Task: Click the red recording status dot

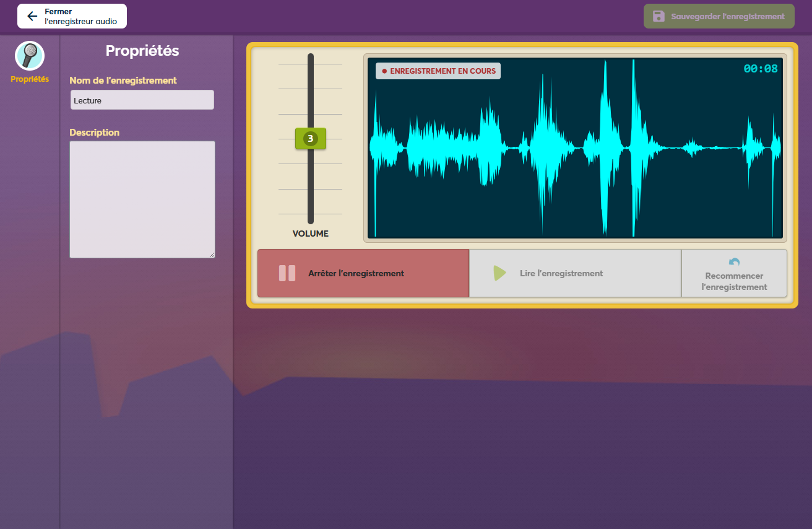Action: tap(384, 71)
